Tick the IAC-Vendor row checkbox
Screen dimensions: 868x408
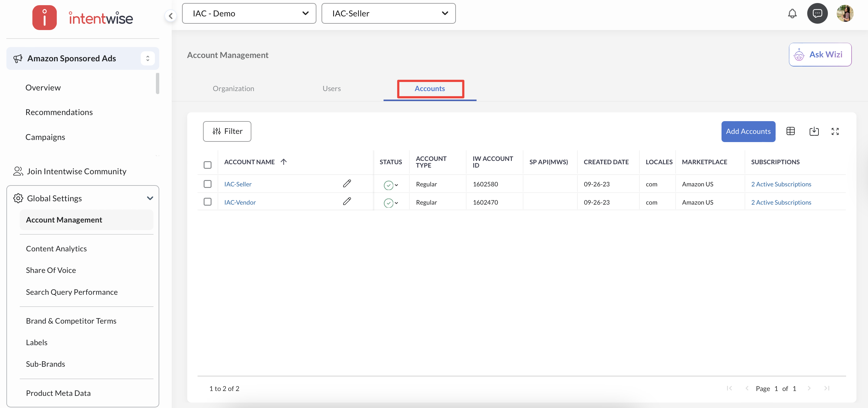click(x=208, y=202)
